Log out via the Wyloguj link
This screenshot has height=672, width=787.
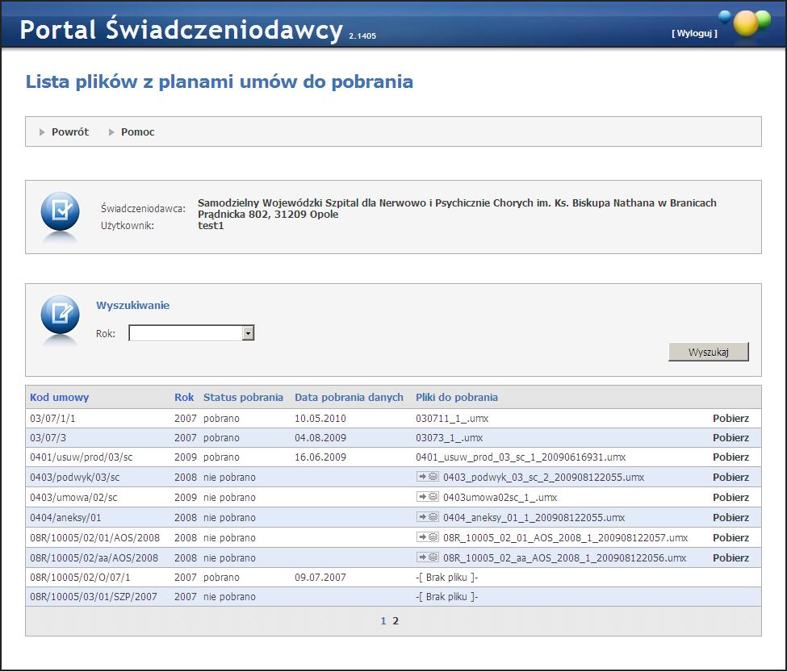[x=695, y=33]
